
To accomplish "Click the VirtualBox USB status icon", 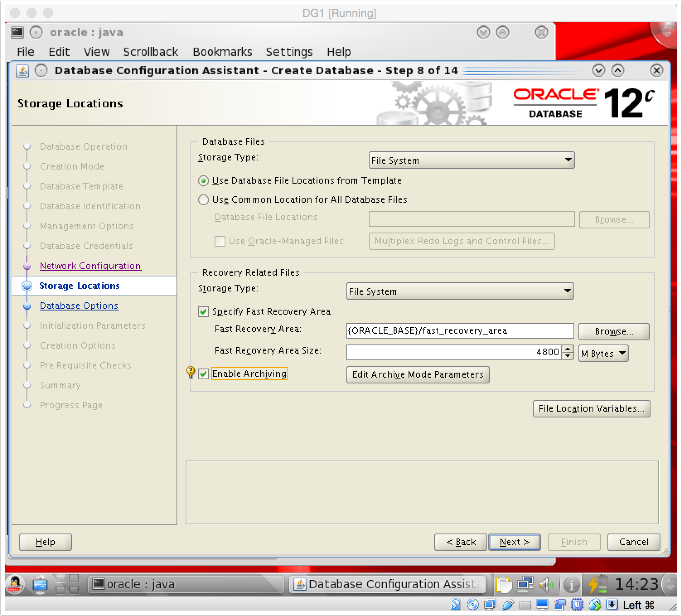I will pyautogui.click(x=508, y=605).
